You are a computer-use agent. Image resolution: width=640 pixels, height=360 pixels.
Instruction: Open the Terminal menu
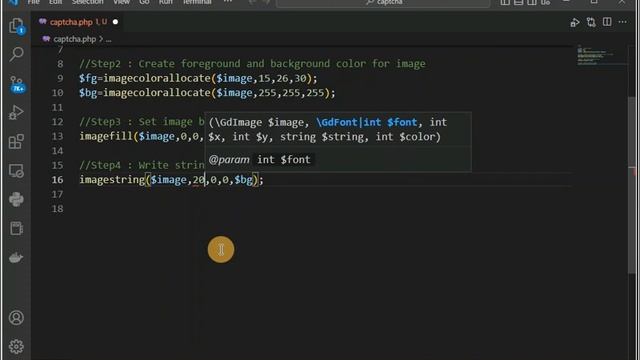[197, 2]
